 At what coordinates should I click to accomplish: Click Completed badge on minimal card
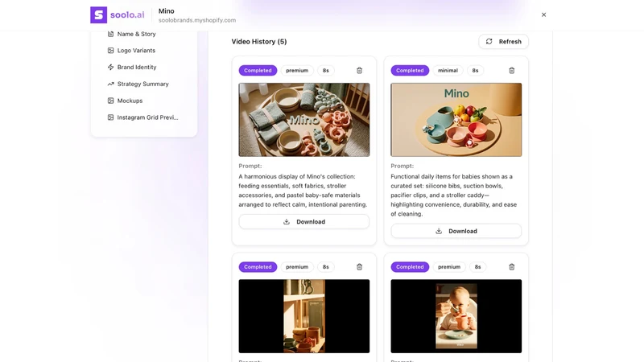pos(410,71)
